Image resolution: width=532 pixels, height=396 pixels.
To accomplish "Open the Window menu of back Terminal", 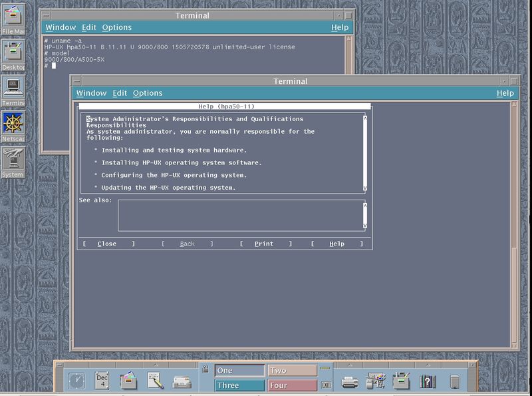I will pyautogui.click(x=60, y=27).
